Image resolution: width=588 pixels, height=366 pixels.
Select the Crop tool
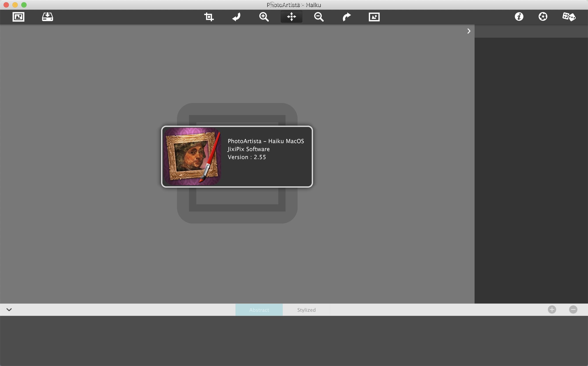pyautogui.click(x=209, y=17)
